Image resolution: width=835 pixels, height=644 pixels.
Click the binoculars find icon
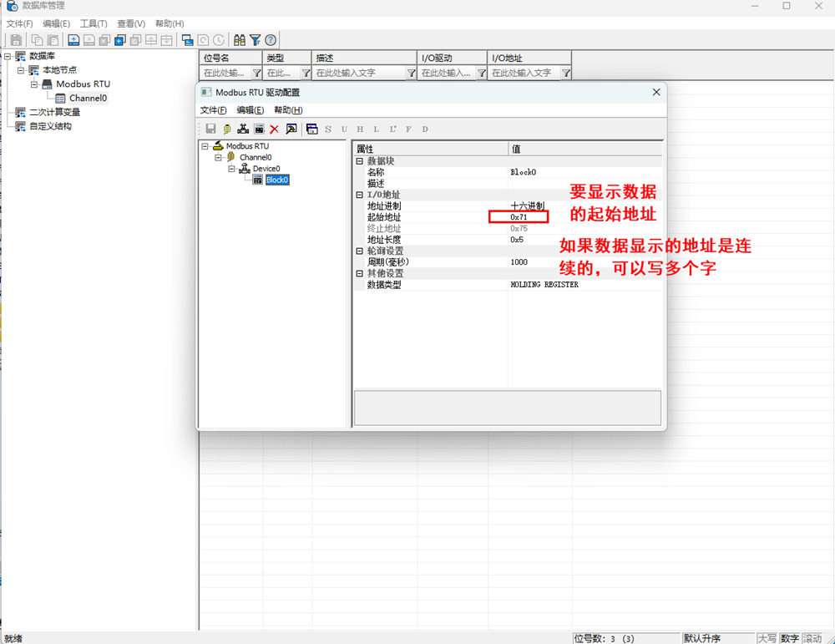pos(240,40)
